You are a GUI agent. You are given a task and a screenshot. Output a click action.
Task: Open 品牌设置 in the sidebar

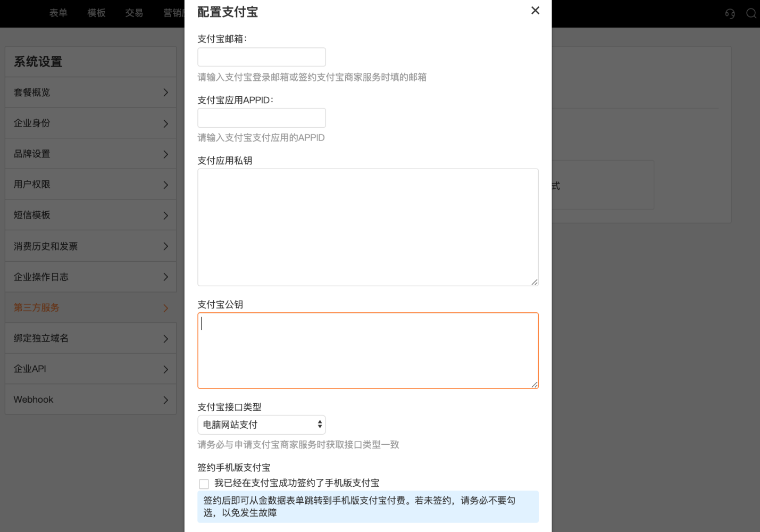pos(90,154)
